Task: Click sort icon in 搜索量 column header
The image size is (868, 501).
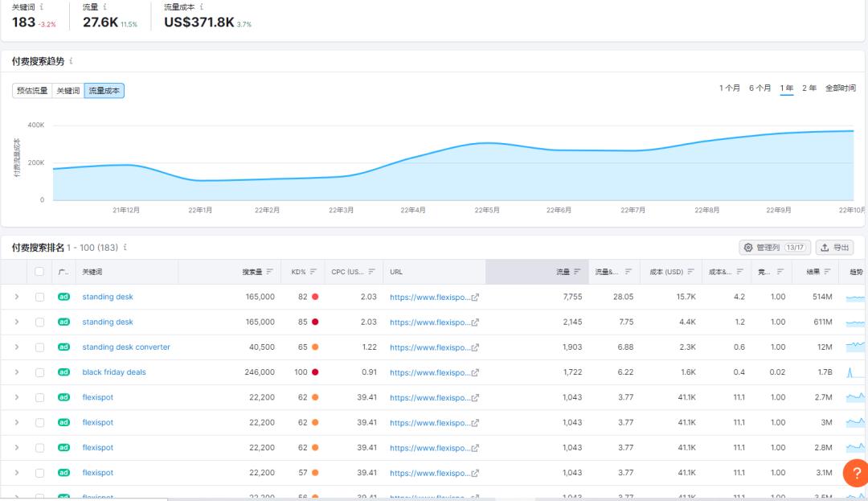Action: pos(269,272)
